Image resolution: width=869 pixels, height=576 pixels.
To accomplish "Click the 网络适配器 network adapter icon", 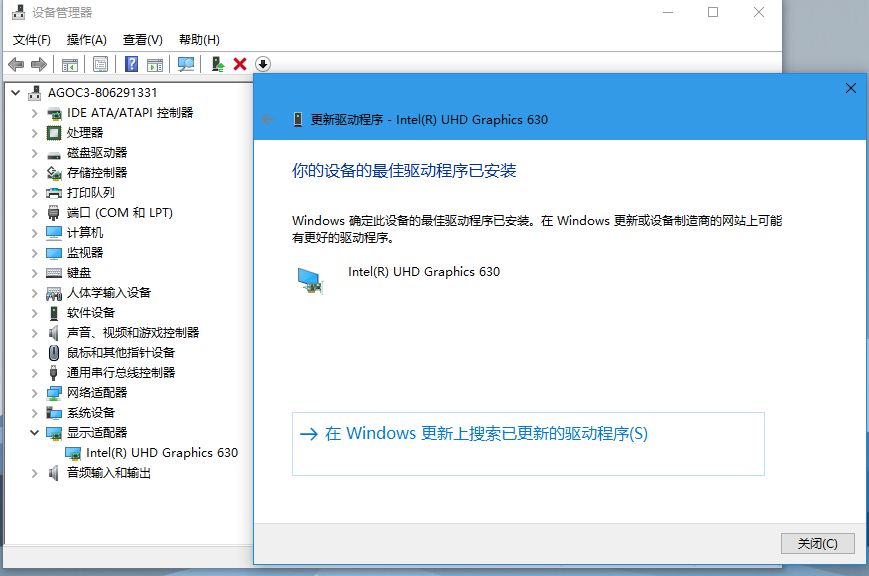I will (54, 393).
